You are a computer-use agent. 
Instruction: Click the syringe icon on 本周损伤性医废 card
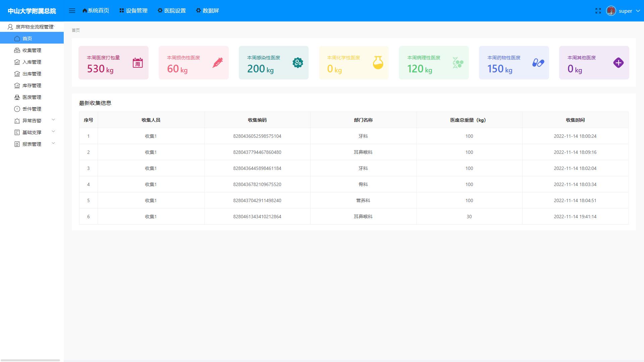(x=218, y=63)
